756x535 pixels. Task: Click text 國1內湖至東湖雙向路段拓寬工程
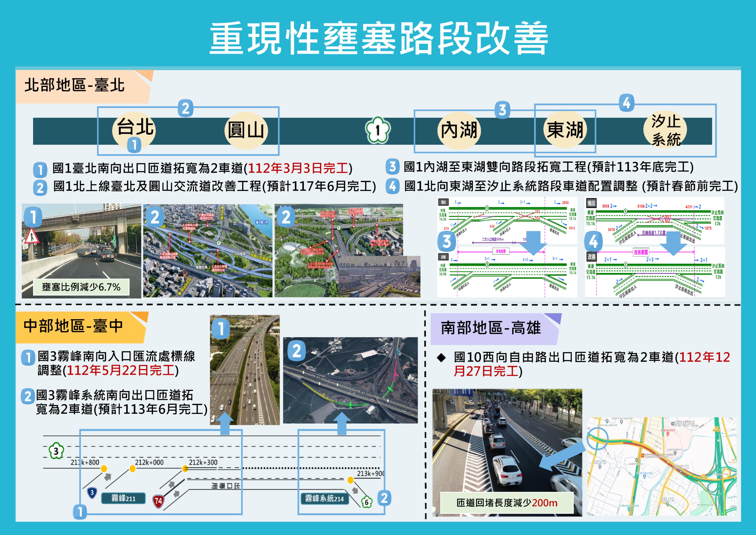495,167
